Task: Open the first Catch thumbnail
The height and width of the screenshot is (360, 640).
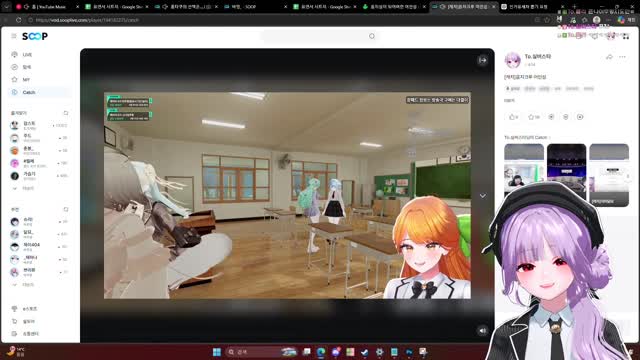Action: tap(524, 175)
